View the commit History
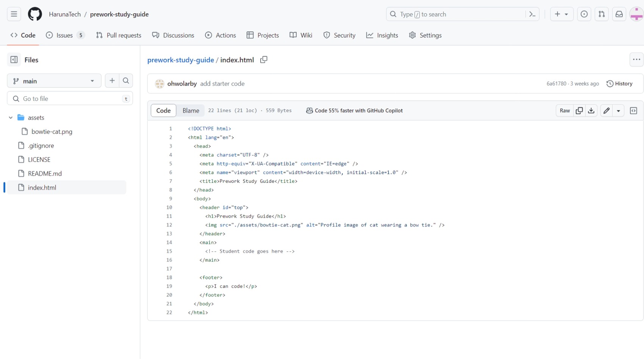 [x=620, y=83]
